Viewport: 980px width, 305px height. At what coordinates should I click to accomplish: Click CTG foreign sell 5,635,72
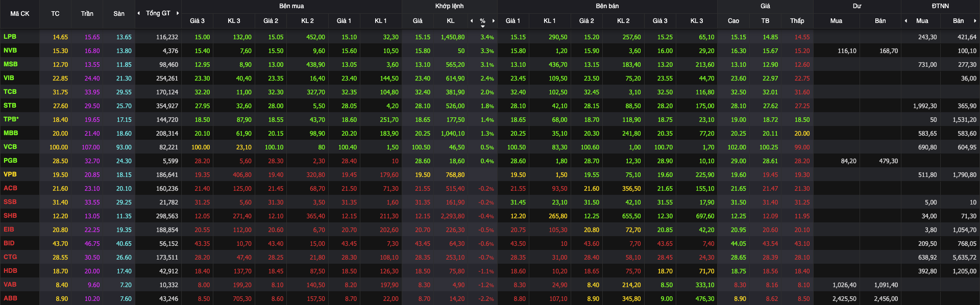coord(964,258)
